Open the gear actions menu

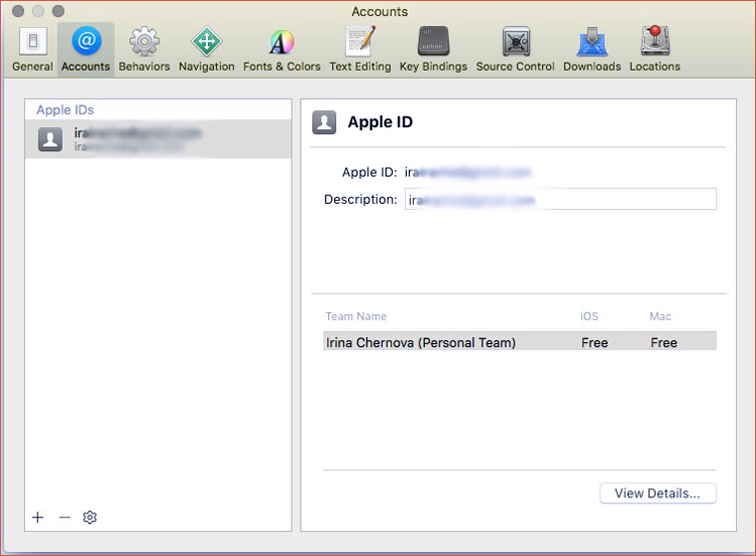point(90,517)
